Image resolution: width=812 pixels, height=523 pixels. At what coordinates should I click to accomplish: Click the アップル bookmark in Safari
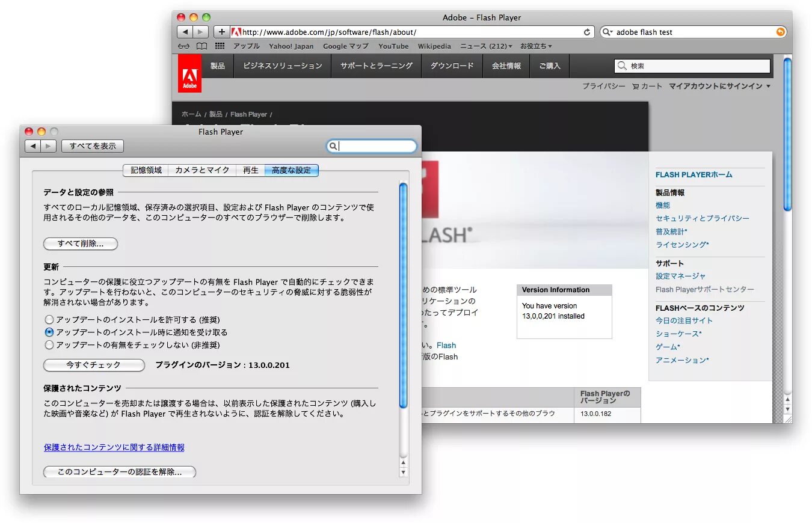click(247, 46)
